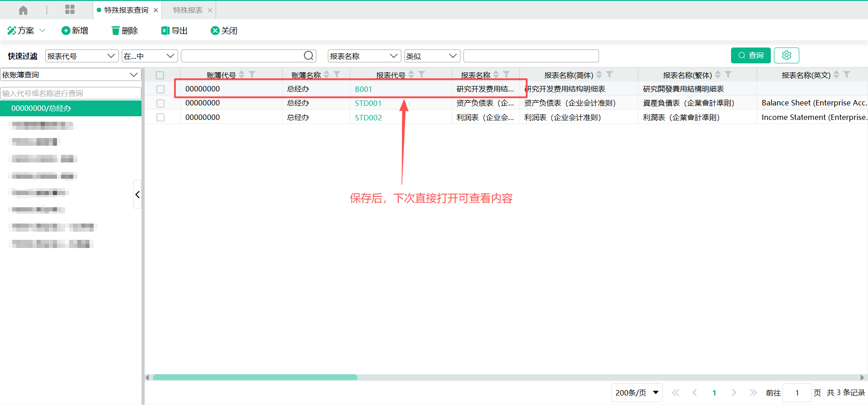
Task: Click the horizontal scrollbar at table bottom
Action: (x=255, y=377)
